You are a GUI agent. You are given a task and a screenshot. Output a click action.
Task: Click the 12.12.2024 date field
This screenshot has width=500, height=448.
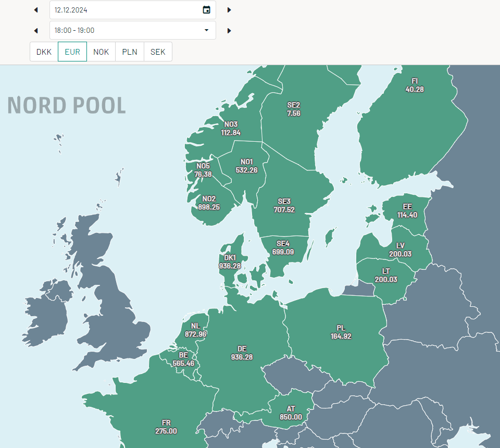pyautogui.click(x=133, y=10)
